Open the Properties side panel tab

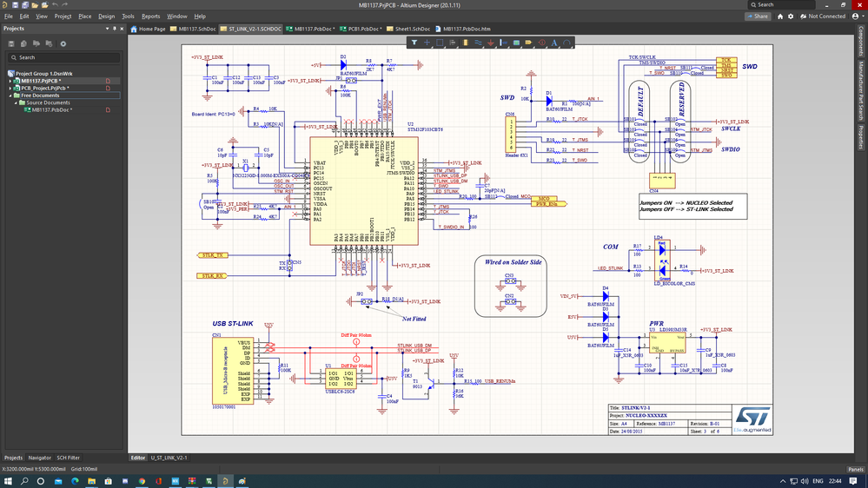861,136
